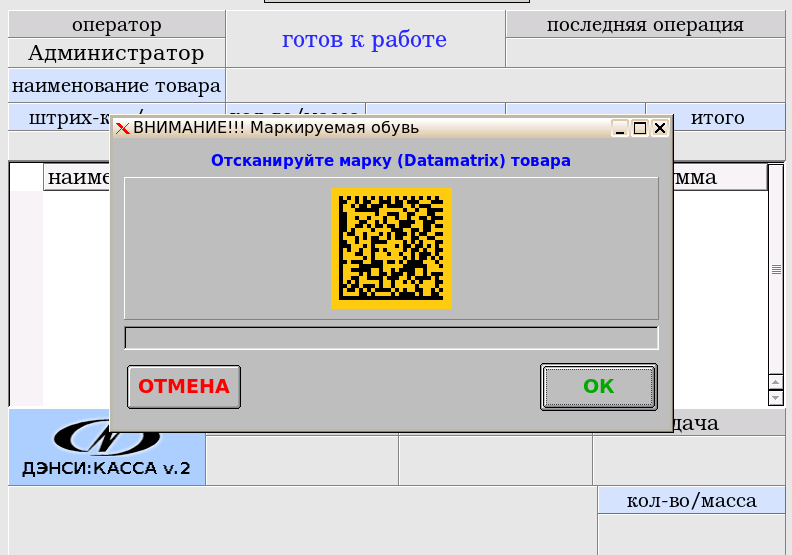Click the scrollbar down arrow of receipt table
792x555 pixels.
[776, 397]
